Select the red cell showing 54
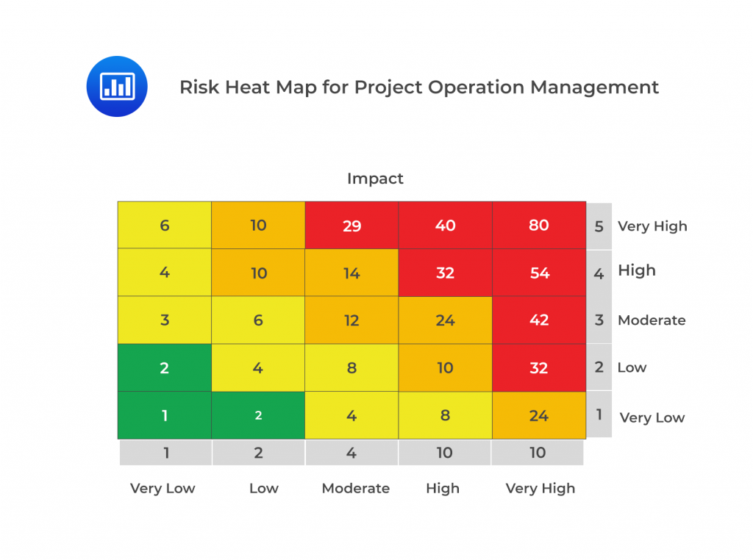 click(539, 273)
